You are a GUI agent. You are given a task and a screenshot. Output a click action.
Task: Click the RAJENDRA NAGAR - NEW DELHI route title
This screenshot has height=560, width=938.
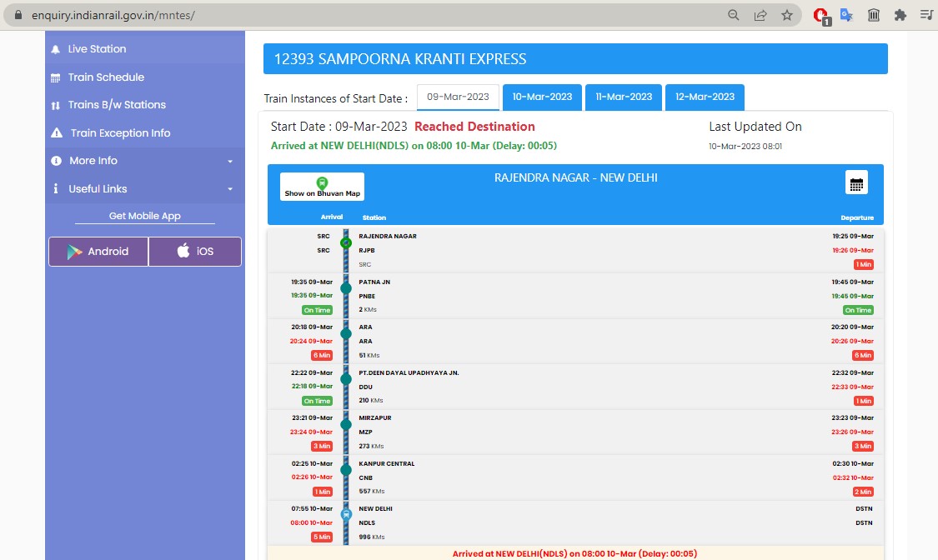(575, 178)
